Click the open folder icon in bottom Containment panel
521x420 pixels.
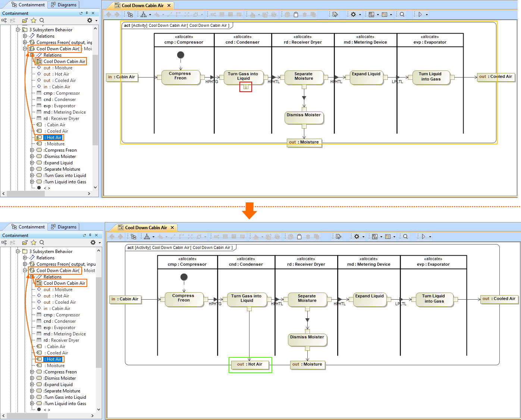[x=25, y=243]
